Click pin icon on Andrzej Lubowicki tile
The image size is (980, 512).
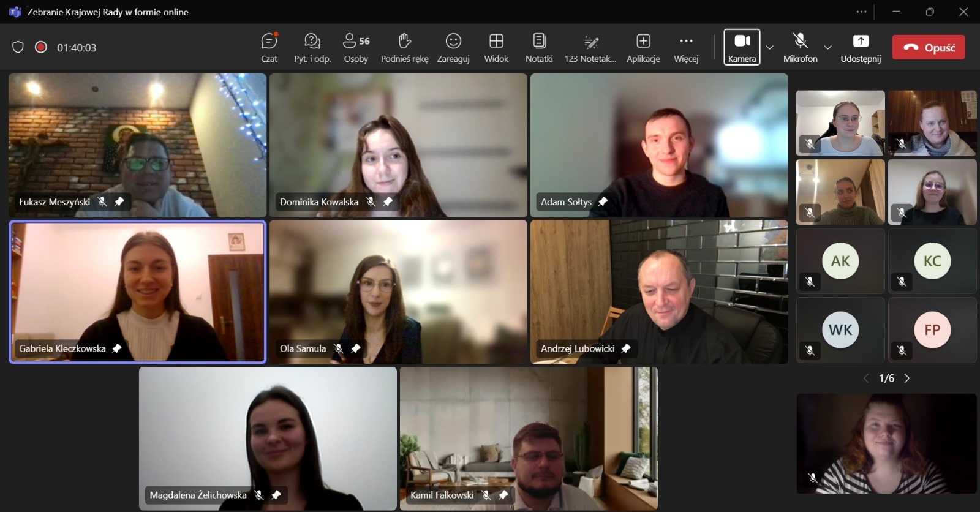point(625,348)
